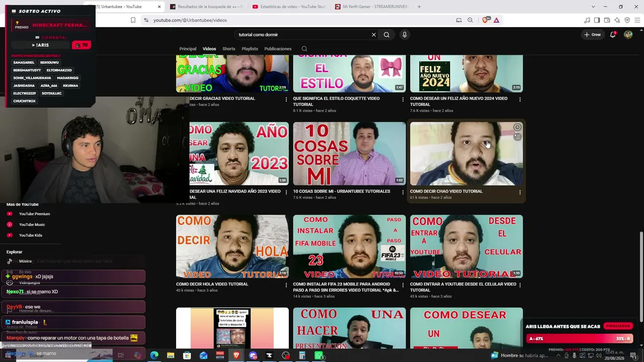Select the channel Videos tab
The height and width of the screenshot is (362, 644).
point(209,49)
